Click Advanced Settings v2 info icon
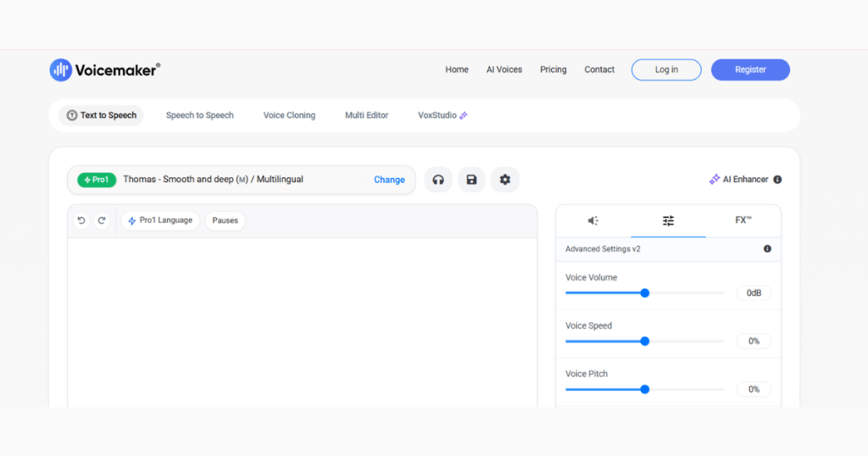The height and width of the screenshot is (456, 868). coord(767,249)
